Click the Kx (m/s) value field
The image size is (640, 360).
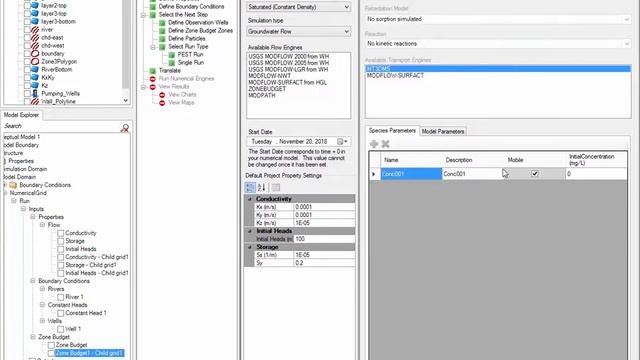point(324,207)
